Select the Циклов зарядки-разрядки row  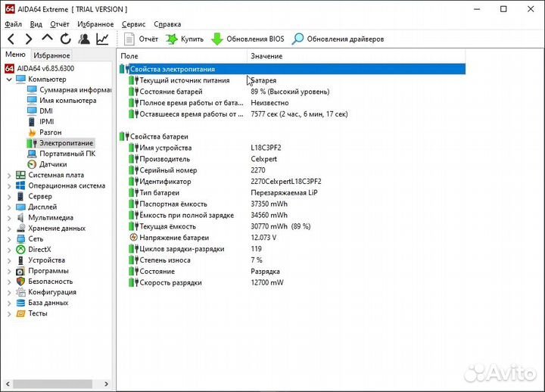click(x=292, y=249)
